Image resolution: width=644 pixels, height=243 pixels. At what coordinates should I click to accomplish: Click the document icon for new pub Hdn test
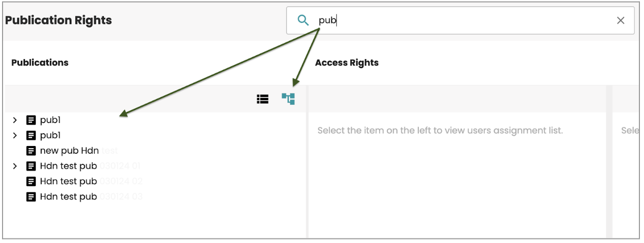point(31,151)
